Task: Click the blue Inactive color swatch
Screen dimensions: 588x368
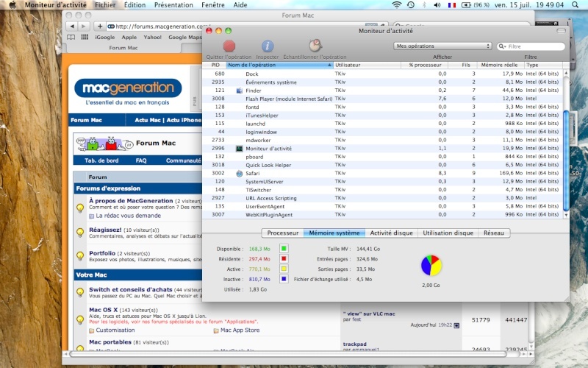Action: tap(284, 279)
